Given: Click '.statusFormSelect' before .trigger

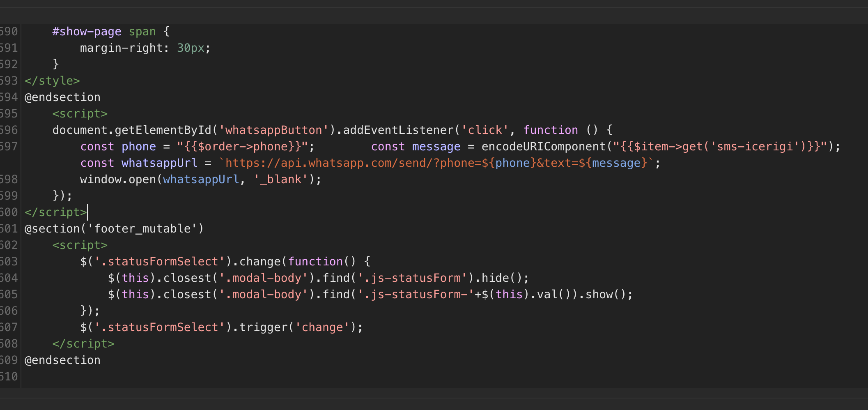Looking at the screenshot, I should click(159, 327).
